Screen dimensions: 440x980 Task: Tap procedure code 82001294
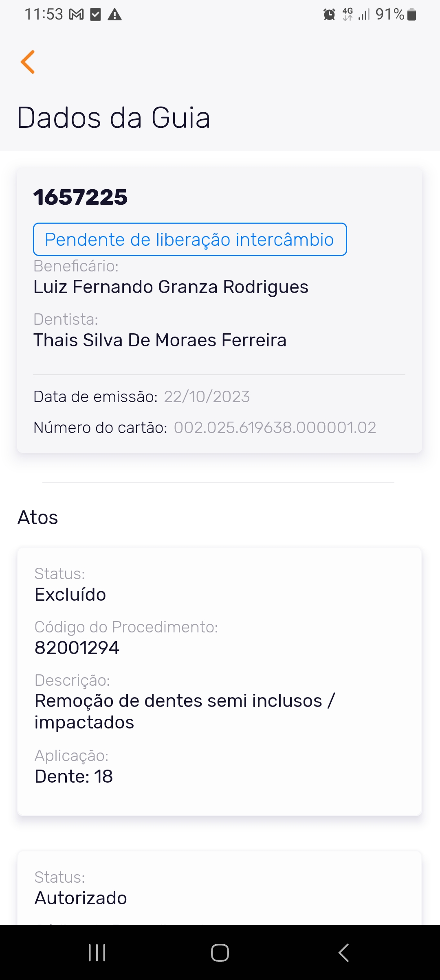(x=77, y=647)
